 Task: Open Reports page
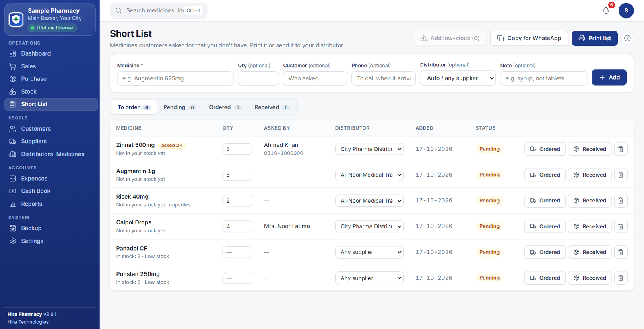[x=51, y=204]
